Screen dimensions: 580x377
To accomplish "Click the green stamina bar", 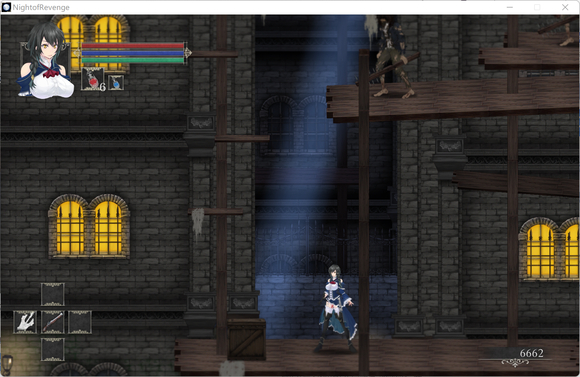I will point(133,60).
